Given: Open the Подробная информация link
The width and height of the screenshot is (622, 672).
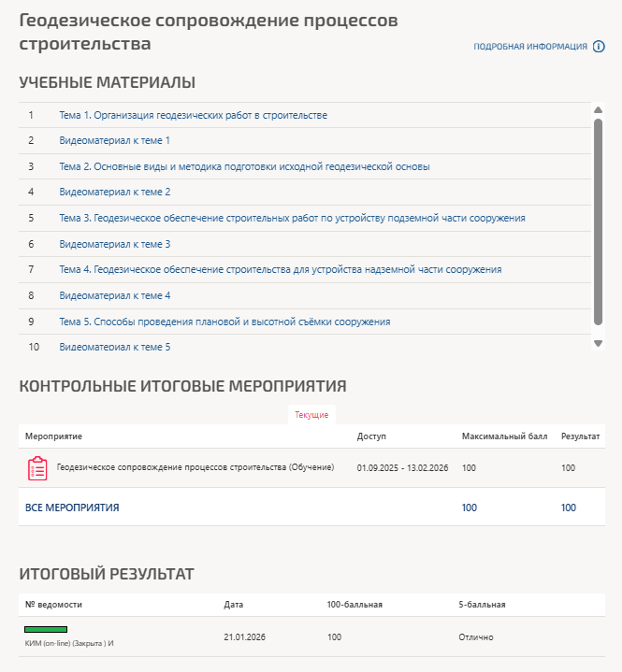Looking at the screenshot, I should tap(530, 47).
